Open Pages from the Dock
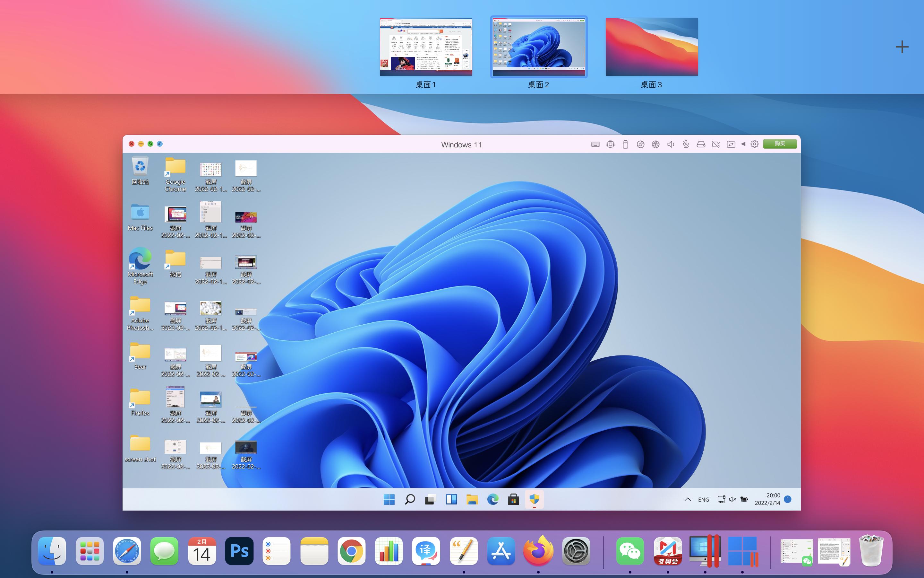The image size is (924, 578). [464, 551]
